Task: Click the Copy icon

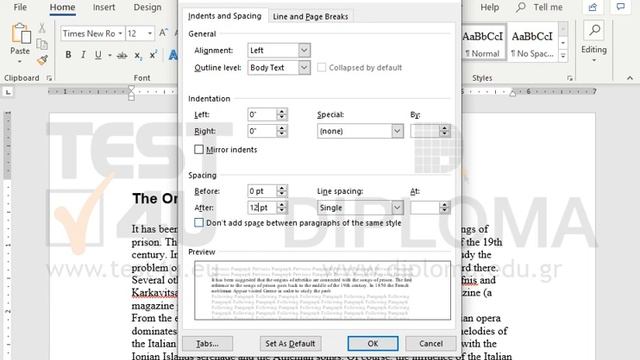Action: [42, 44]
